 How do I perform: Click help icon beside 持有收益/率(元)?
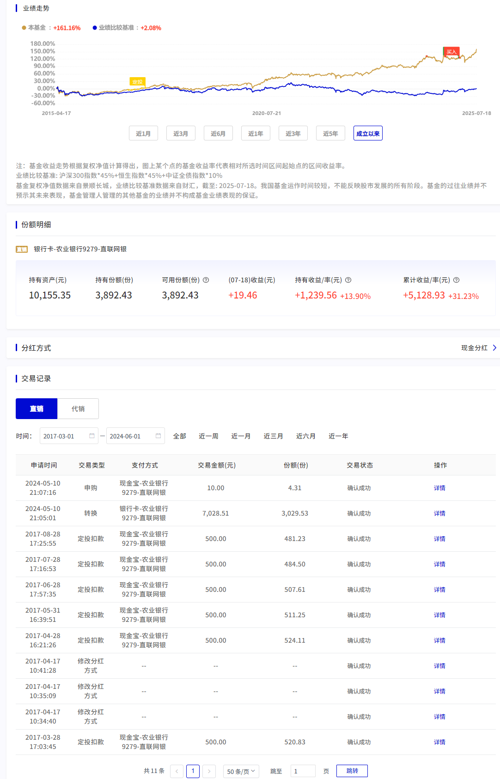(x=348, y=280)
